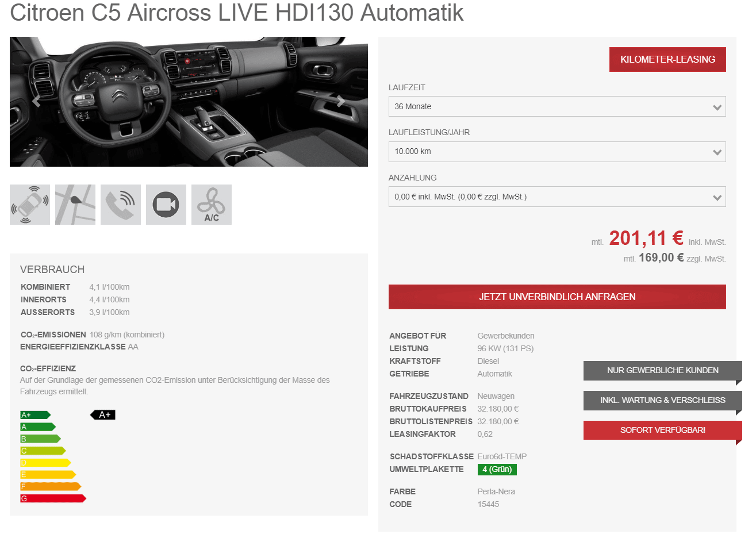This screenshot has width=756, height=534.
Task: Click the vehicle code 15445
Action: pos(488,504)
